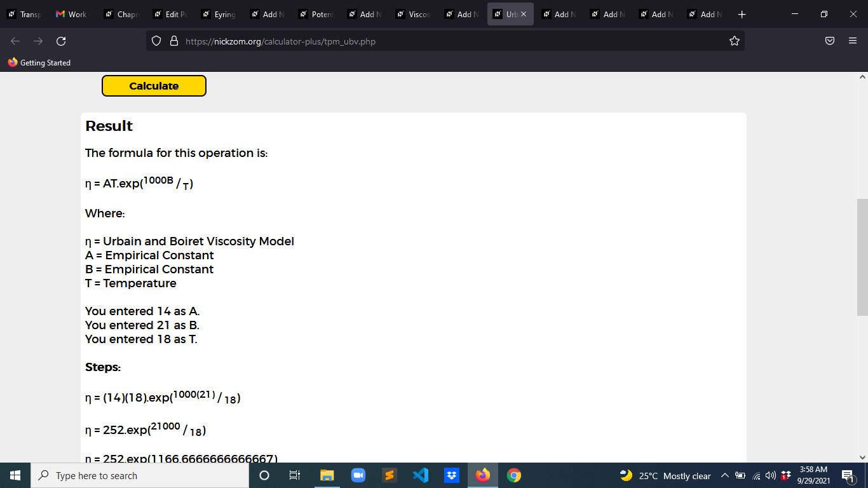The width and height of the screenshot is (868, 488).
Task: Go back to the previous page
Action: (15, 41)
